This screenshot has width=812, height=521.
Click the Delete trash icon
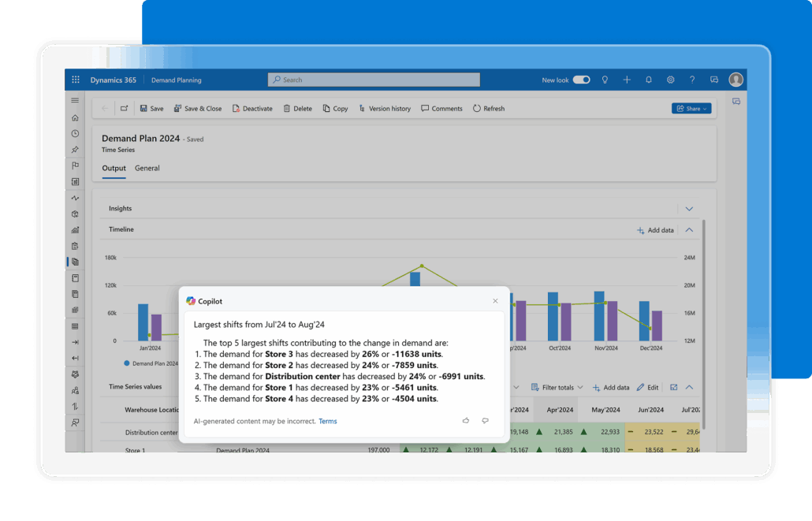click(287, 109)
